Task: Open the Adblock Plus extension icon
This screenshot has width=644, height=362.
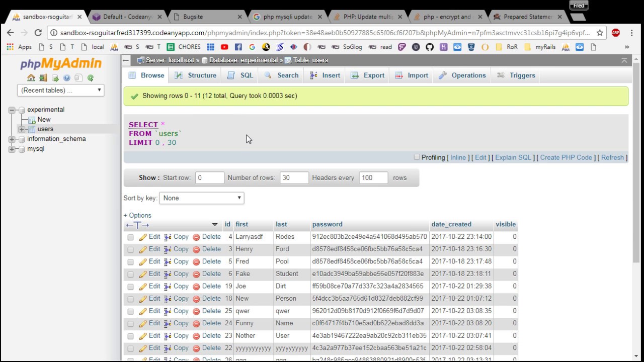Action: (615, 33)
